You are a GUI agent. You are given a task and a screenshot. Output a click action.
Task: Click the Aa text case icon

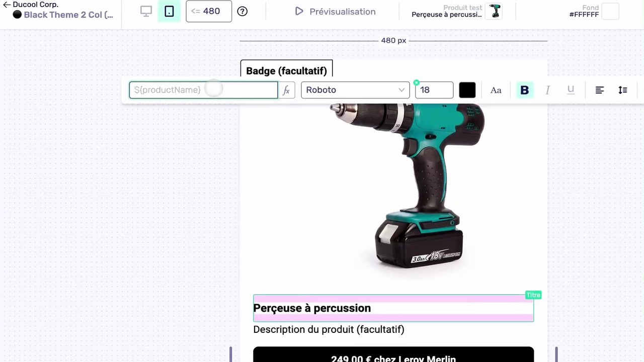tap(496, 90)
